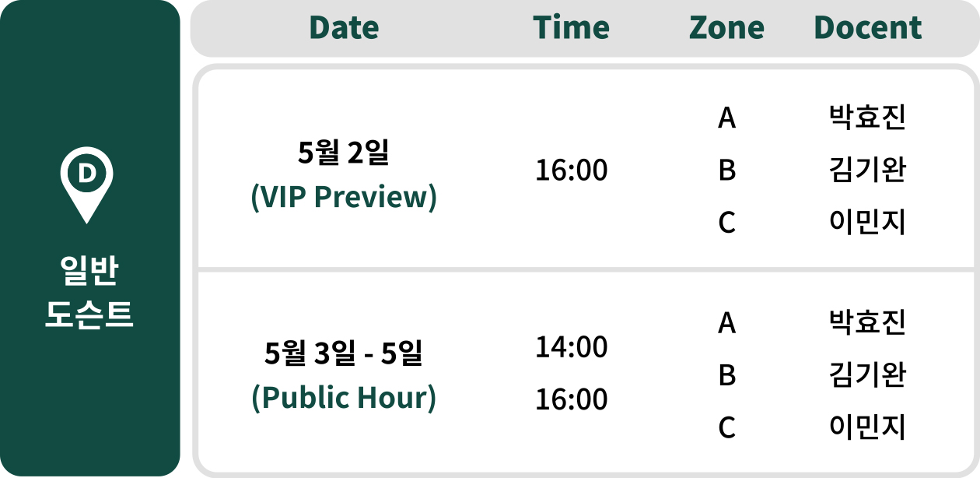Click docent 이민지 in the VIP Preview row
Screen dimensions: 980x478
tap(867, 223)
